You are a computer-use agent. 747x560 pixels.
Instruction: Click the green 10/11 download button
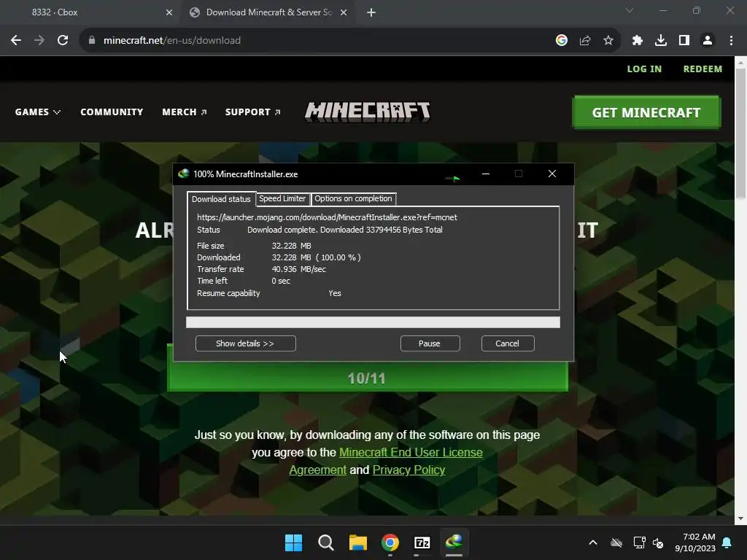pyautogui.click(x=368, y=377)
